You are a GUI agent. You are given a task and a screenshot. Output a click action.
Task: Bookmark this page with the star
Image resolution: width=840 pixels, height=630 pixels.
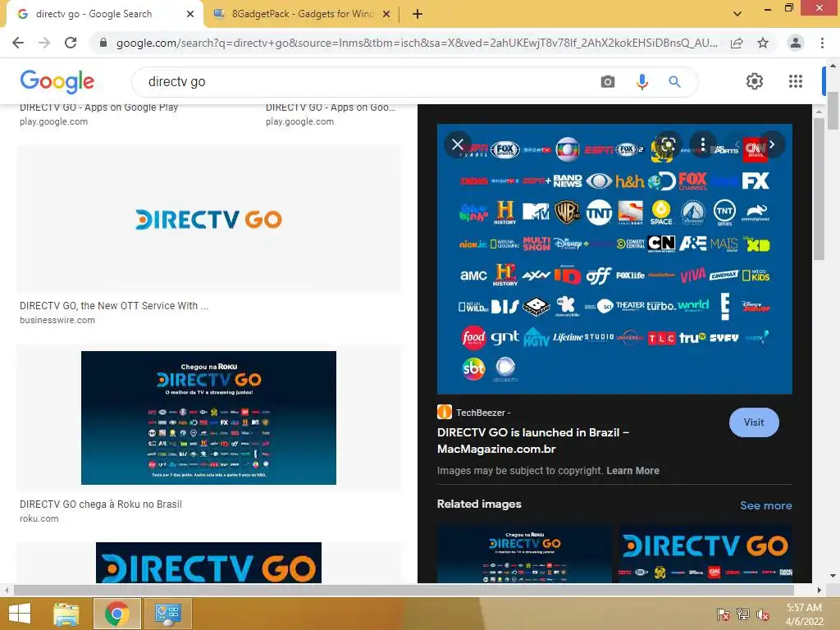click(763, 43)
